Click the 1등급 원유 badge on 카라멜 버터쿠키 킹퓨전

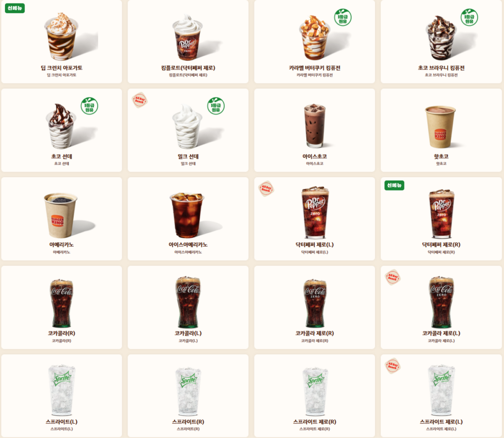343,17
